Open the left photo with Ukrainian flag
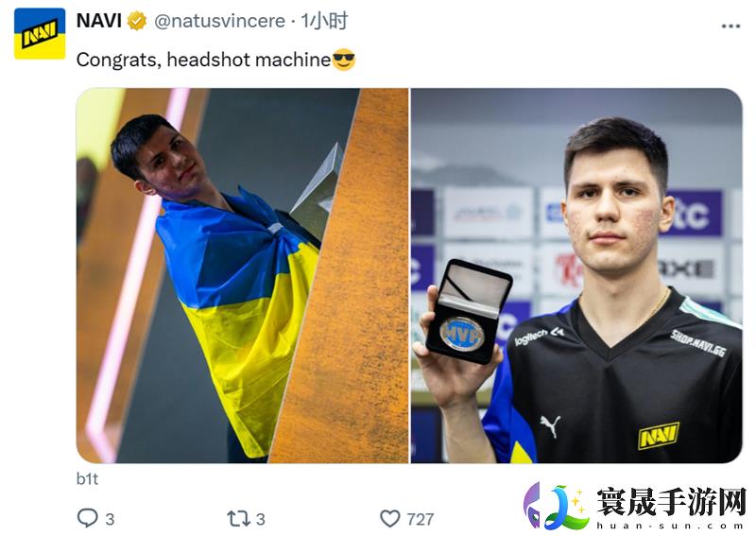This screenshot has height=536, width=756. (x=242, y=275)
